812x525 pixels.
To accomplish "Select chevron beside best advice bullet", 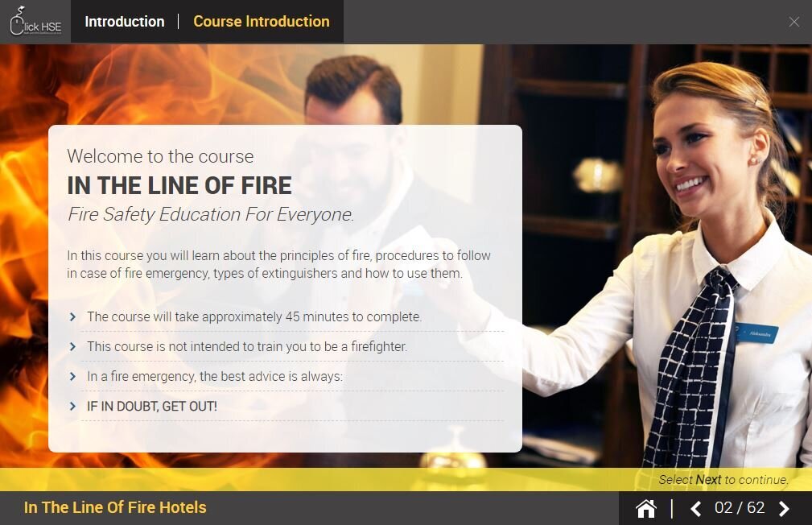I will coord(72,376).
